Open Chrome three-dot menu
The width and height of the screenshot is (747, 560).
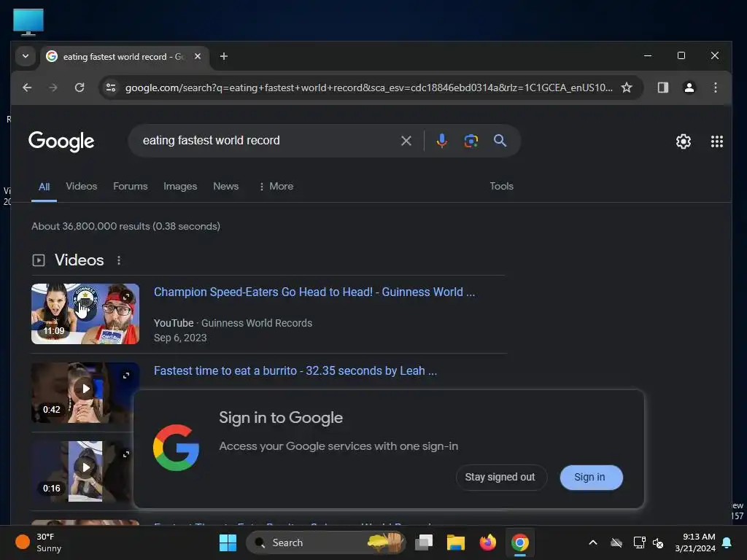[x=715, y=87]
